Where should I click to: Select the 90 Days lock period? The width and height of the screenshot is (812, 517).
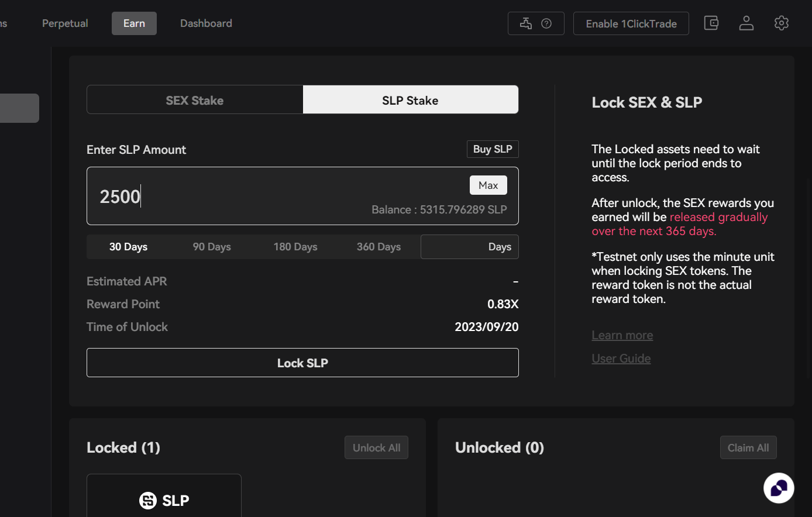212,247
